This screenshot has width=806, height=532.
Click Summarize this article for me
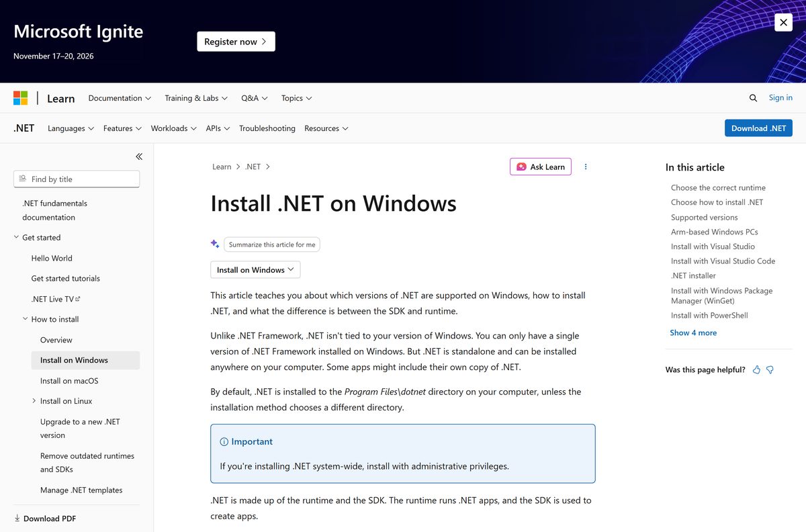click(x=272, y=245)
